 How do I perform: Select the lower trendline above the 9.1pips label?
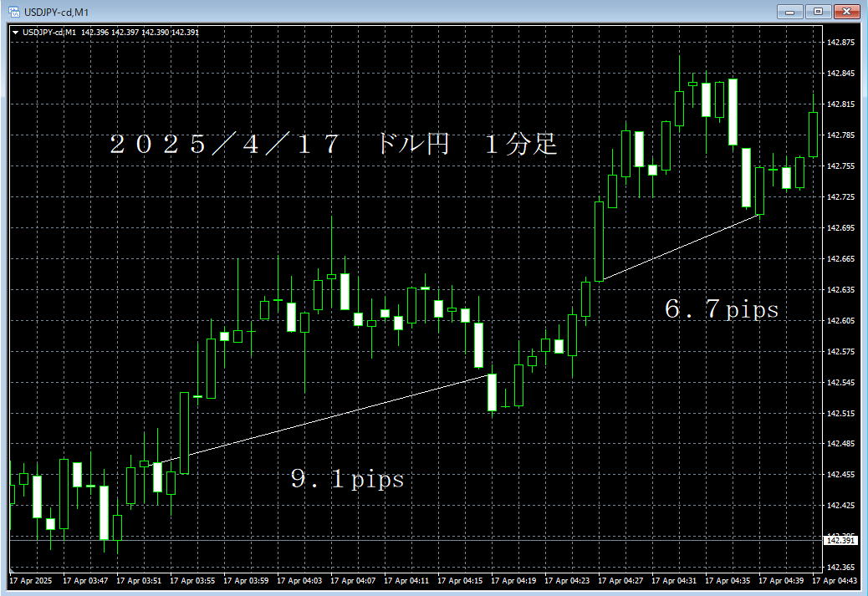coord(319,420)
